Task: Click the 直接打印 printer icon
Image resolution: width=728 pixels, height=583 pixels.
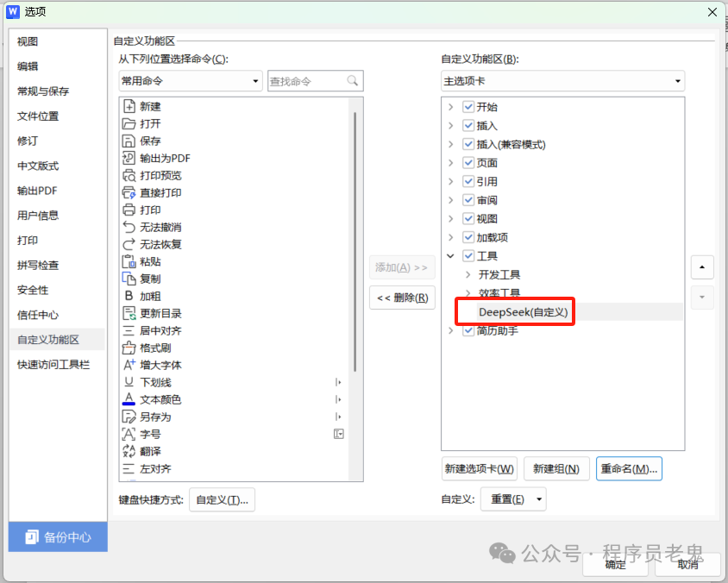Action: coord(129,192)
